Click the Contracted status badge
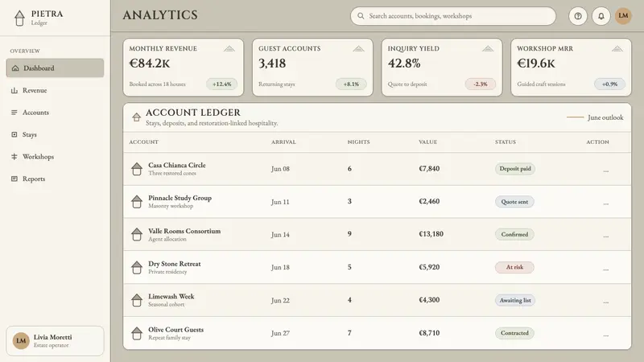The image size is (644, 362). [x=514, y=333]
